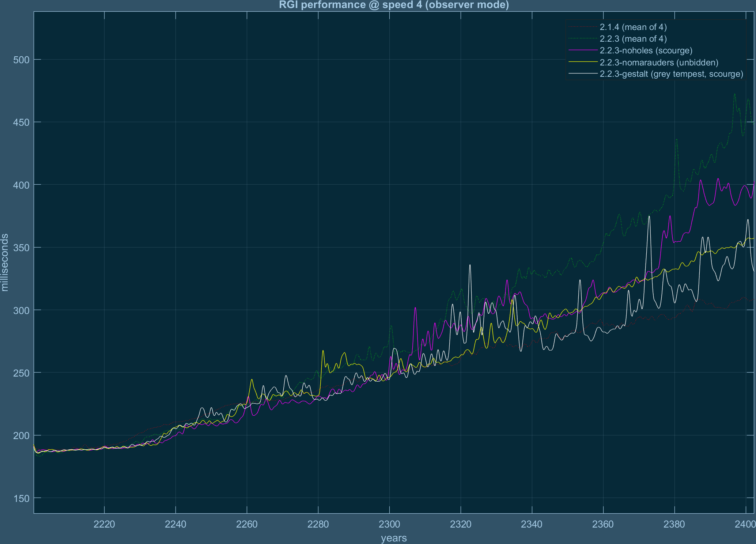Click the 350 tick label on the y-axis

tap(20, 248)
